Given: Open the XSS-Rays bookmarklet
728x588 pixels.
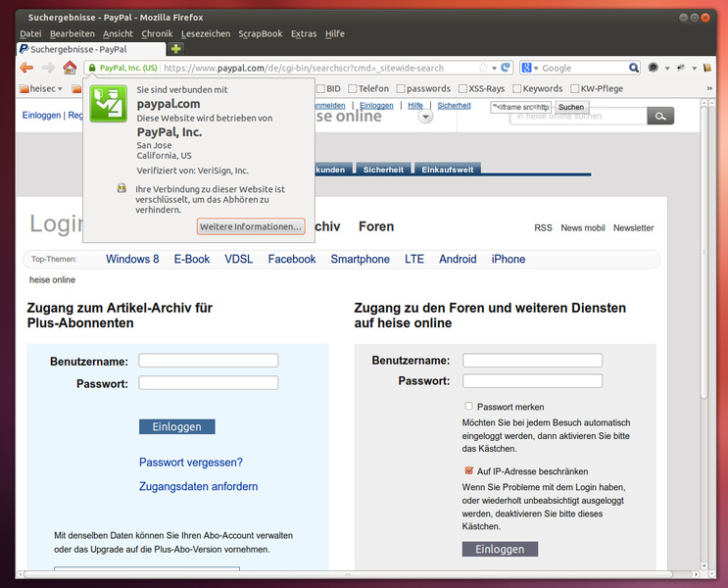Looking at the screenshot, I should pos(481,88).
